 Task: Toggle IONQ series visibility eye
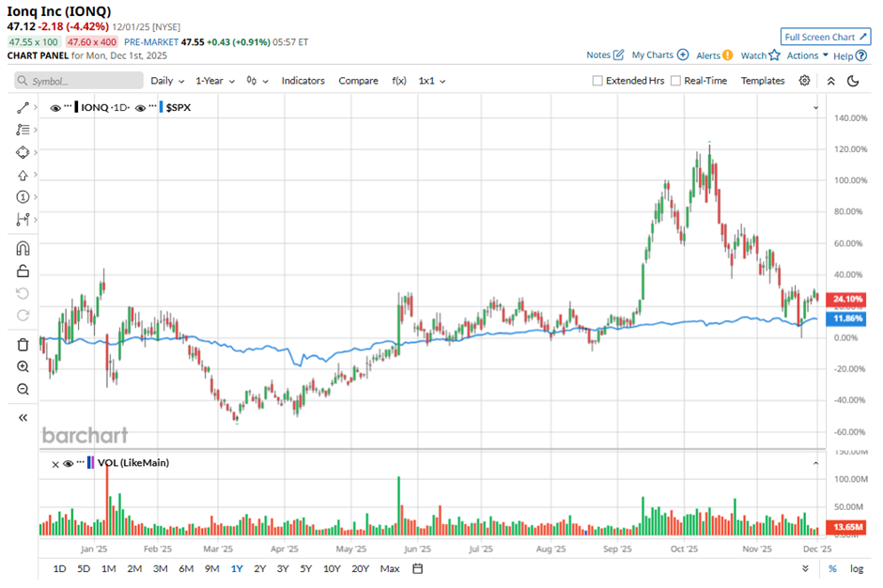[55, 108]
